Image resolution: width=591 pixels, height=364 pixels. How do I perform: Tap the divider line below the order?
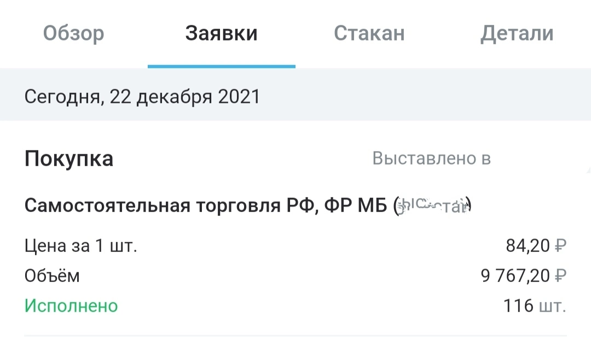click(296, 336)
